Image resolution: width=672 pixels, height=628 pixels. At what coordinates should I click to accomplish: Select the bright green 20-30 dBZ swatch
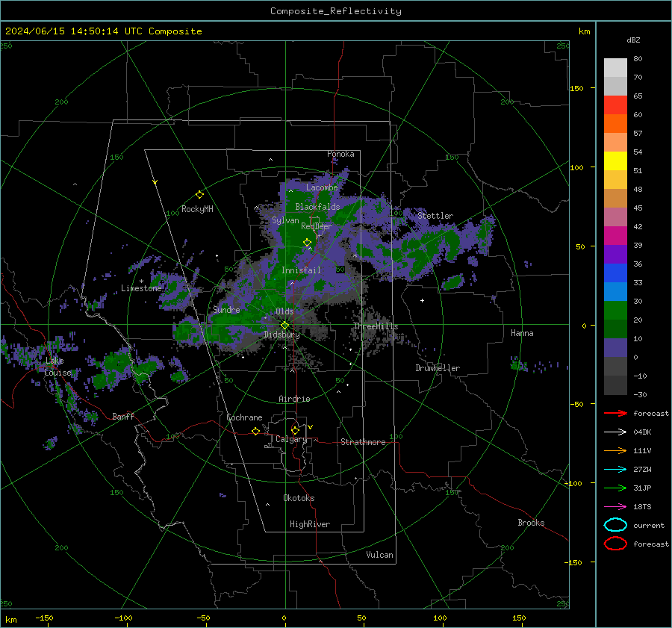(615, 310)
